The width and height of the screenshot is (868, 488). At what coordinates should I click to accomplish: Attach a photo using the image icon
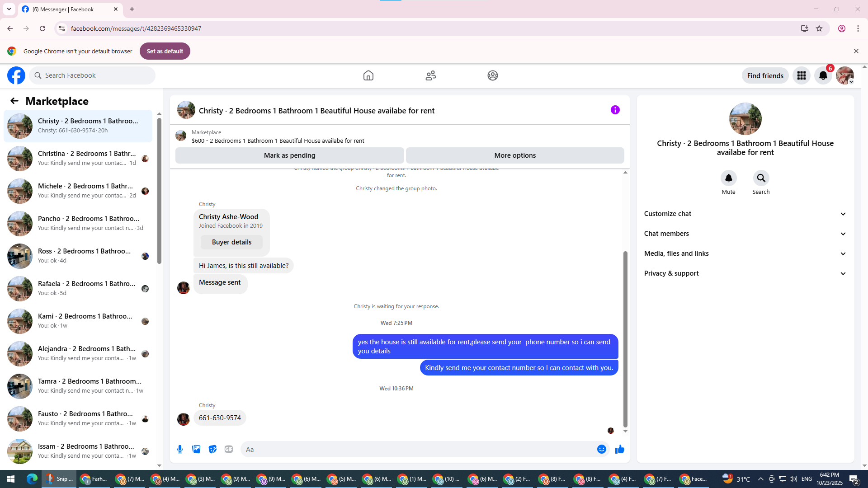tap(196, 449)
